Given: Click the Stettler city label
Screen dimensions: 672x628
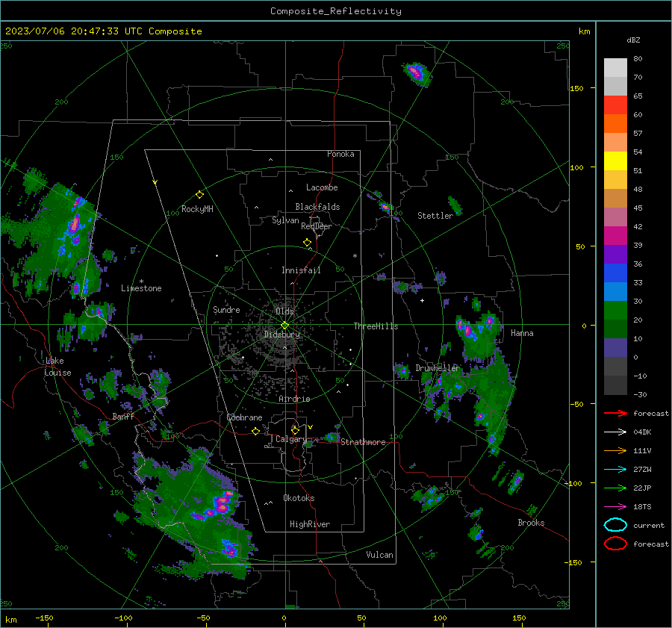Looking at the screenshot, I should point(435,216).
